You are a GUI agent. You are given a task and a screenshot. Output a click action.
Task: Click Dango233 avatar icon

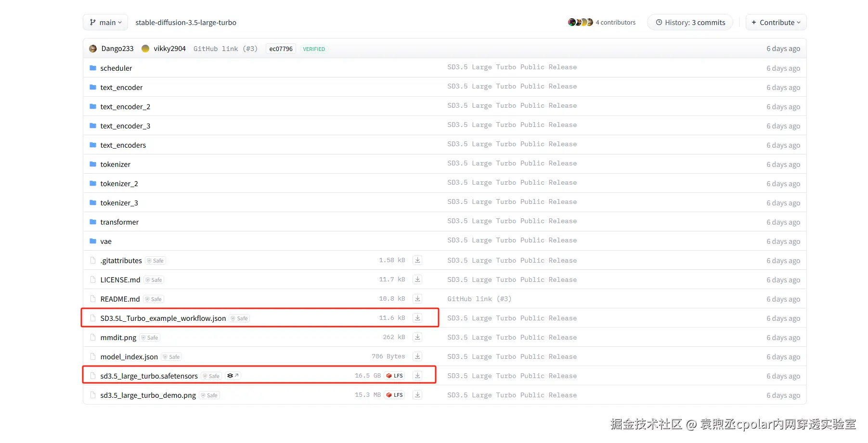coord(93,49)
